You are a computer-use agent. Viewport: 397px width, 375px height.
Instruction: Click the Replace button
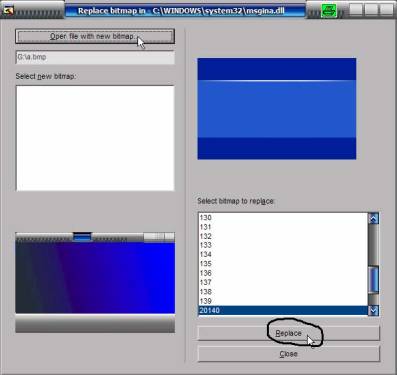point(289,333)
